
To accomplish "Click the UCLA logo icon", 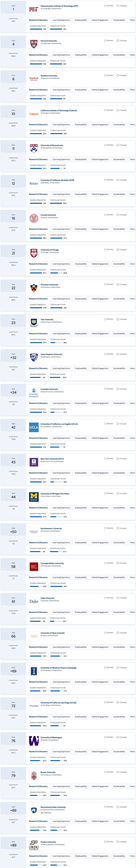I will point(34,427).
